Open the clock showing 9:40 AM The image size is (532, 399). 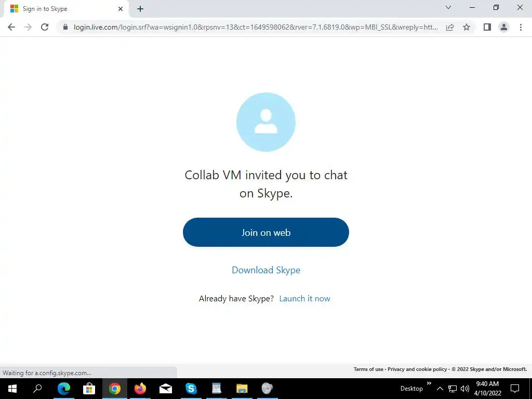tap(487, 389)
